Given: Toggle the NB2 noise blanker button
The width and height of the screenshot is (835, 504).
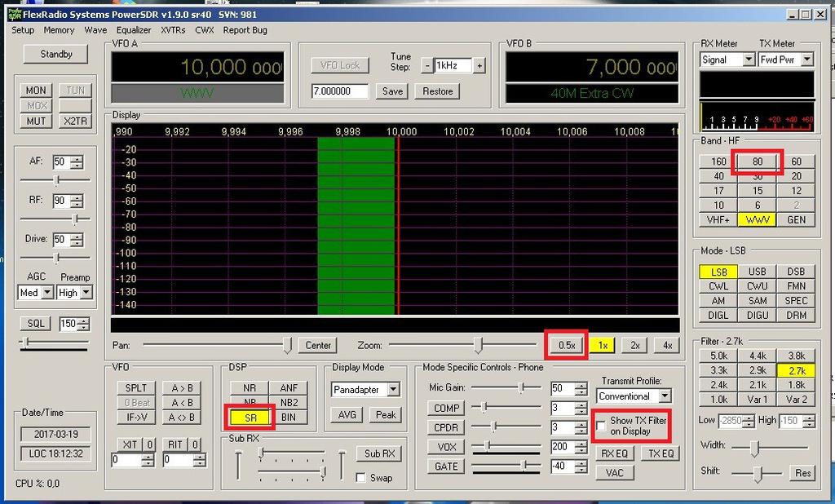Looking at the screenshot, I should 289,403.
